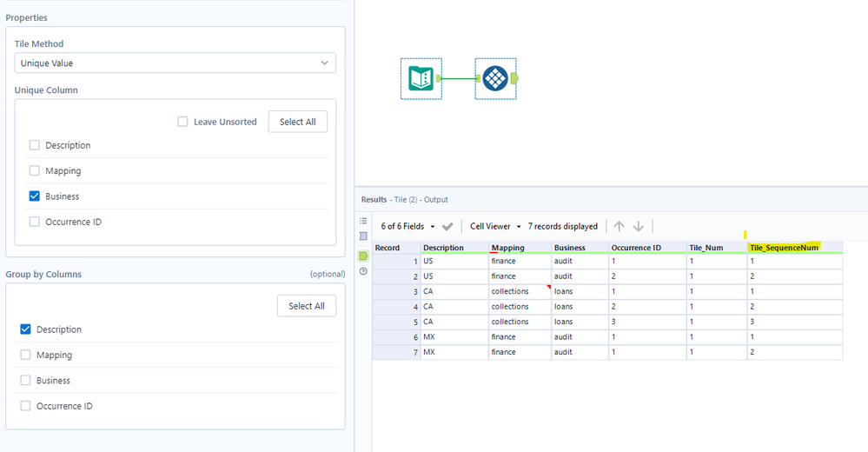Screen dimensions: 868x452
Task: Select Tile_SequenceNum cell in record 7
Action: point(795,352)
